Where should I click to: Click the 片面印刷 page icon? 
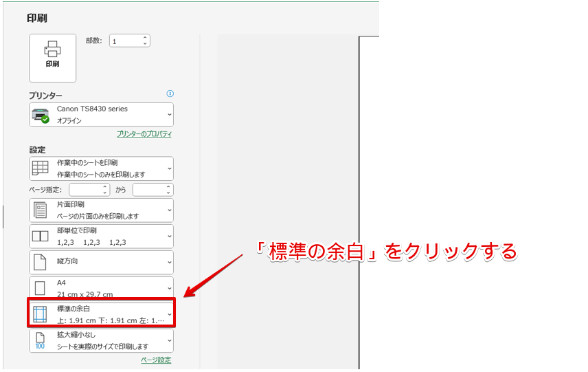pos(40,210)
